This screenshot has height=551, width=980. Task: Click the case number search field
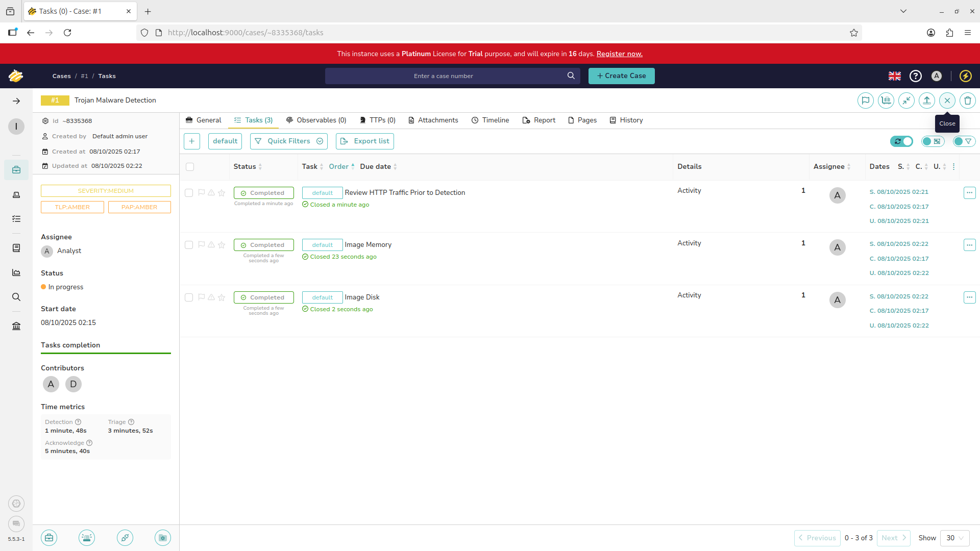(443, 76)
